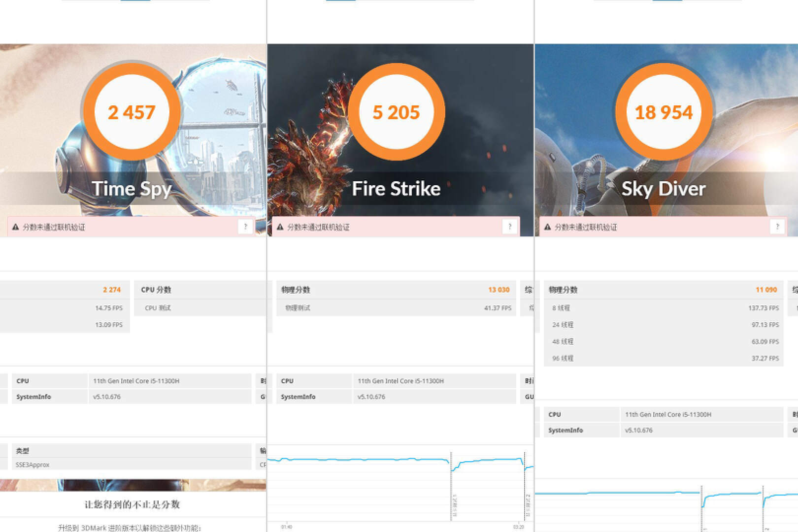This screenshot has width=798, height=532.
Task: Click the Time Spy benchmark title
Action: point(132,189)
